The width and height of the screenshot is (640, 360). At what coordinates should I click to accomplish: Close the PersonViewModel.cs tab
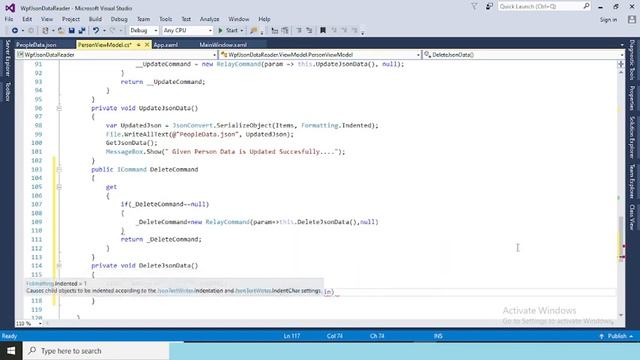[x=147, y=44]
